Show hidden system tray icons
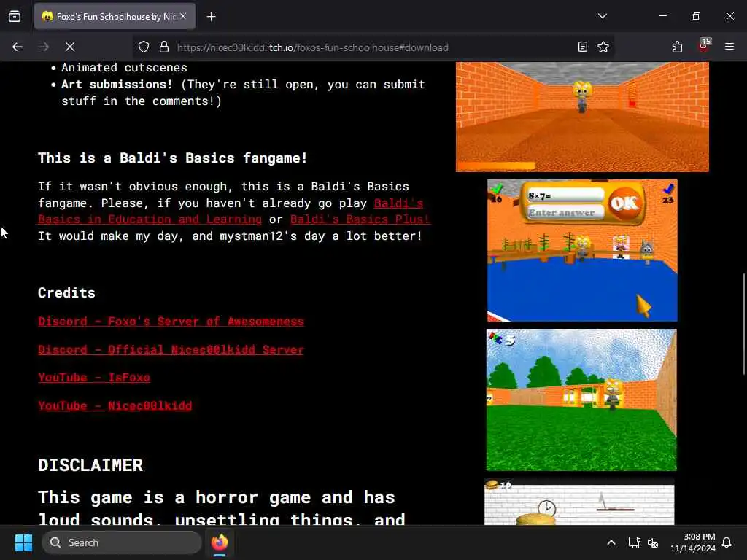Viewport: 747px width, 560px height. coord(611,542)
